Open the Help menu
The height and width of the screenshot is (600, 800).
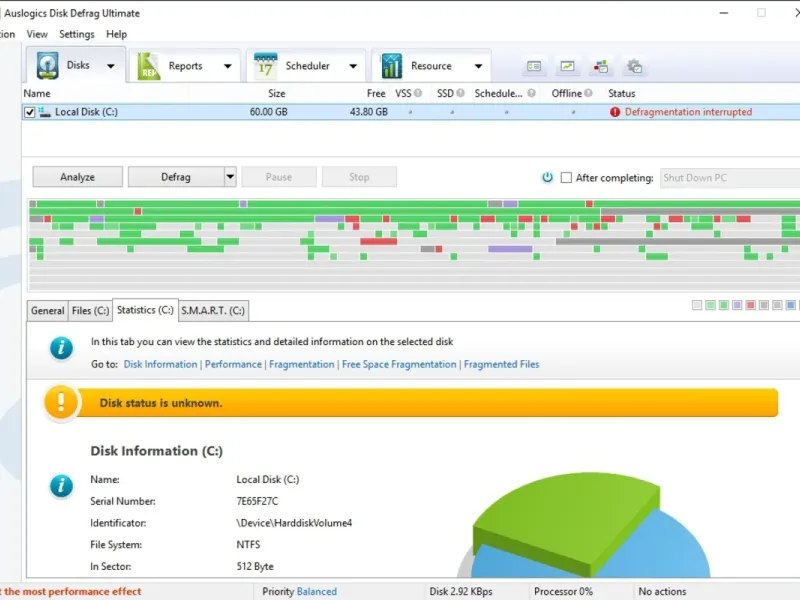[x=116, y=34]
